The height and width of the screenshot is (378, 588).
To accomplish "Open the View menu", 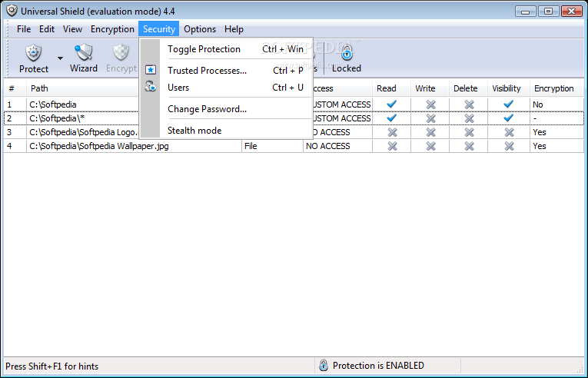I will pyautogui.click(x=72, y=29).
